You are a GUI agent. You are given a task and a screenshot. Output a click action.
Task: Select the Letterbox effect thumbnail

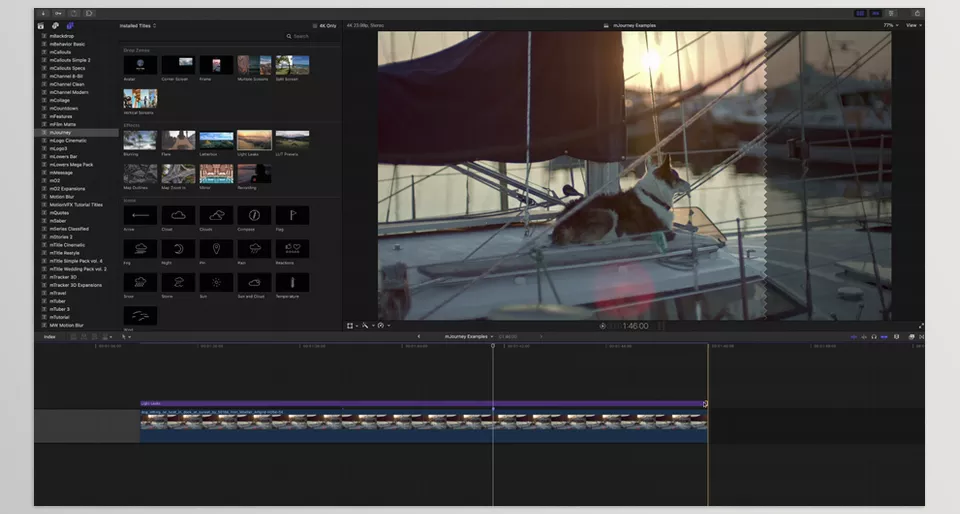click(216, 140)
